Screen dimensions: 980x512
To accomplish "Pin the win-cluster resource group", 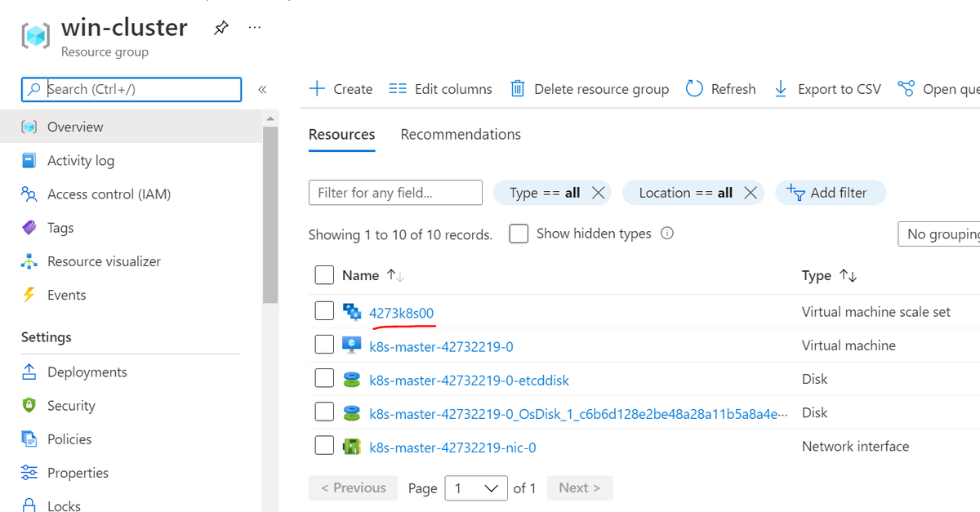I will coord(220,28).
